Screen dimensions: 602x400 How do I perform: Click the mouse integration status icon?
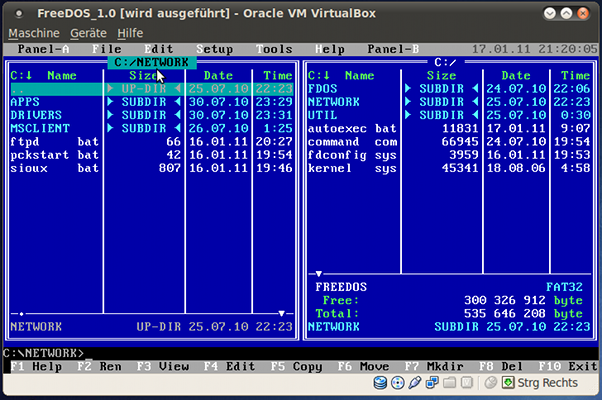(490, 383)
